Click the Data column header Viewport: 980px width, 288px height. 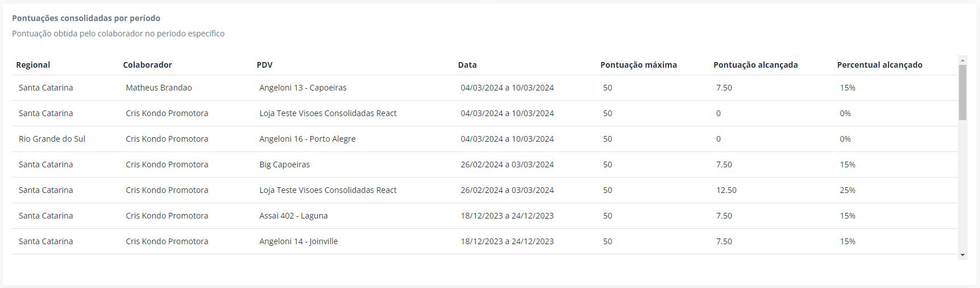(467, 65)
